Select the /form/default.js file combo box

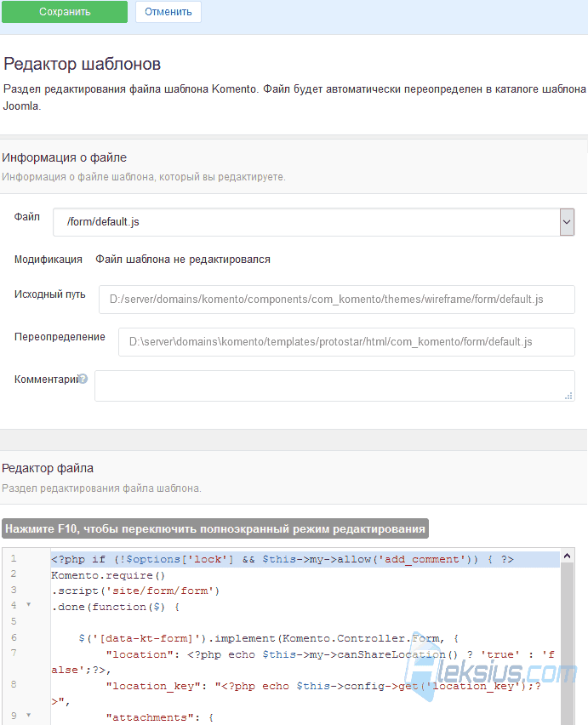click(313, 222)
